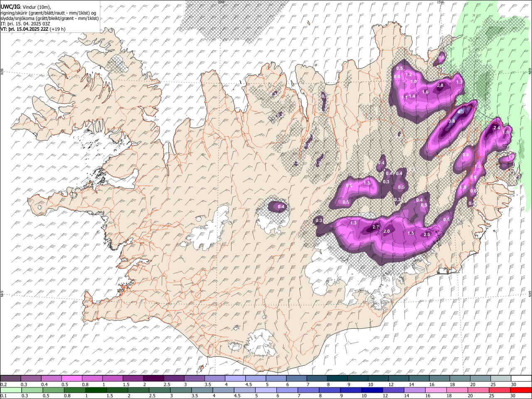Pick the light green rain swatch labeled 0.3
532x399 pixels.
pos(31,390)
